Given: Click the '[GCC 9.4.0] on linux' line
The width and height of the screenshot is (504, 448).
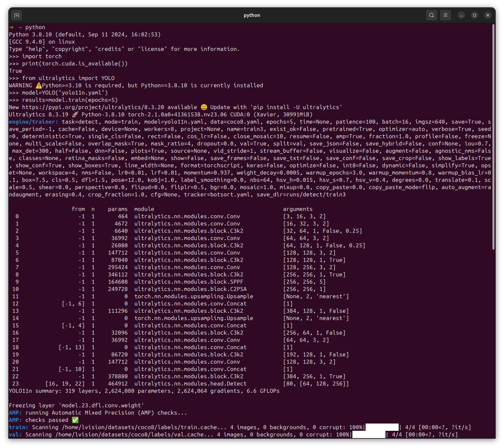Looking at the screenshot, I should 42,42.
